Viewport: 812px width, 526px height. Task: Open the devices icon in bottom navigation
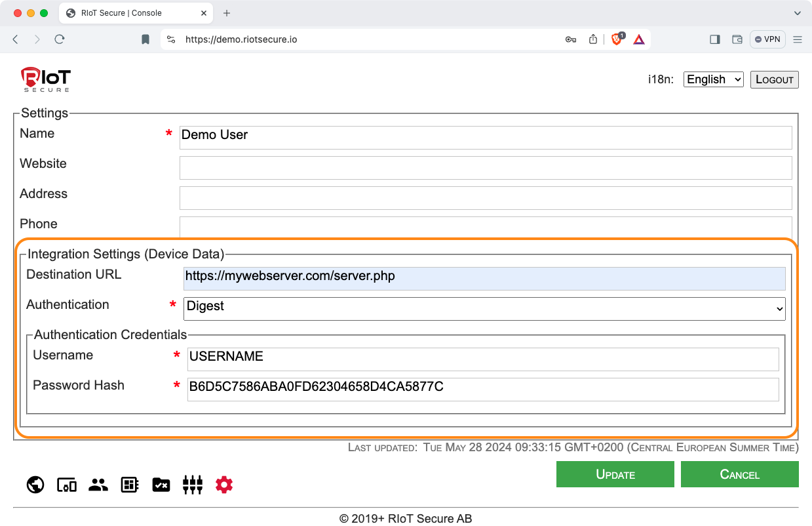point(67,485)
